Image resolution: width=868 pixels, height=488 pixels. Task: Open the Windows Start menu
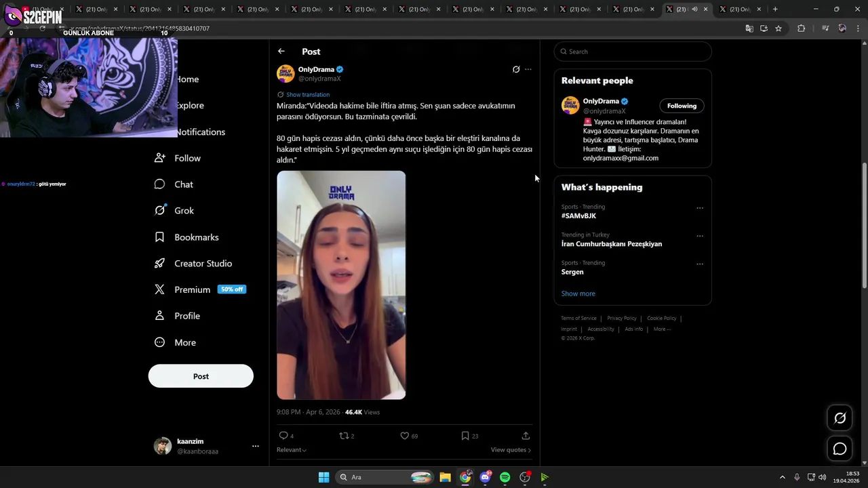click(x=324, y=477)
